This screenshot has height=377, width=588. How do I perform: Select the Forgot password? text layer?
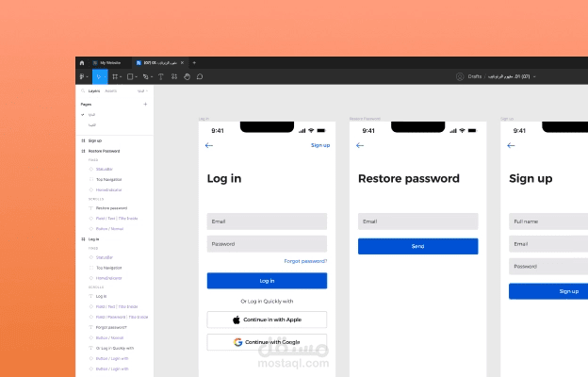[111, 327]
